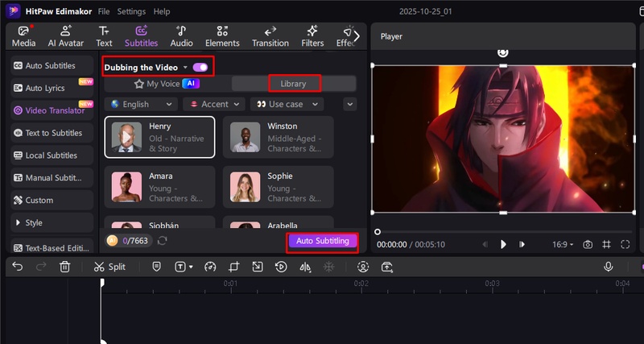Open the Help menu

click(x=162, y=11)
